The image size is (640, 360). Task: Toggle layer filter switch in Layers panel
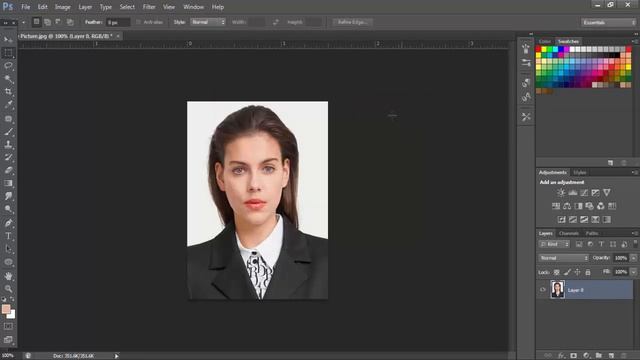pyautogui.click(x=636, y=244)
